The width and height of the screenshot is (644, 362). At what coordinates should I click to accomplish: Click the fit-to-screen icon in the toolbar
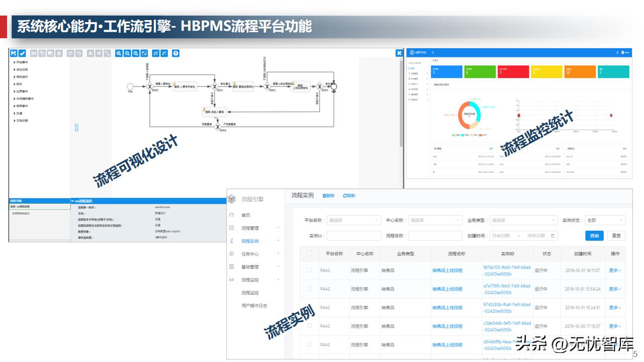pyautogui.click(x=144, y=53)
